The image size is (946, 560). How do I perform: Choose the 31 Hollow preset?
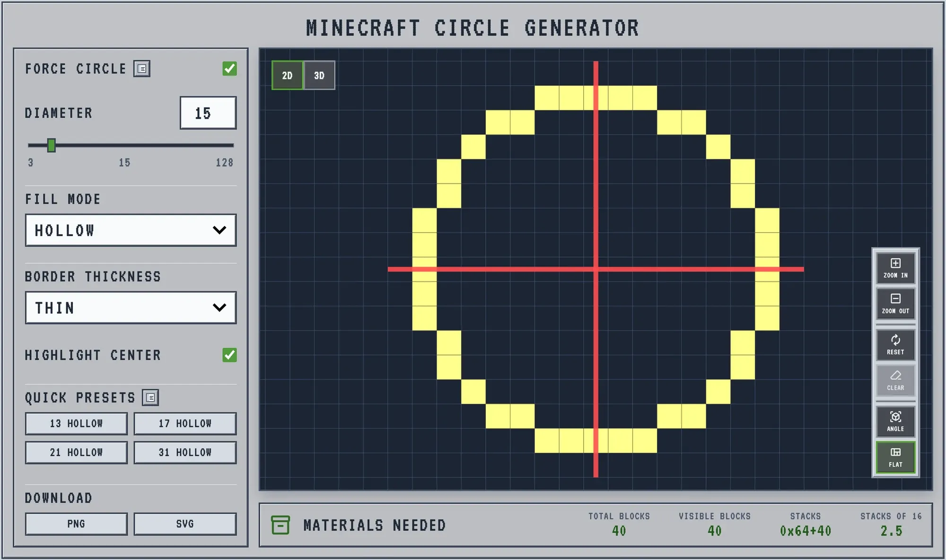(185, 453)
